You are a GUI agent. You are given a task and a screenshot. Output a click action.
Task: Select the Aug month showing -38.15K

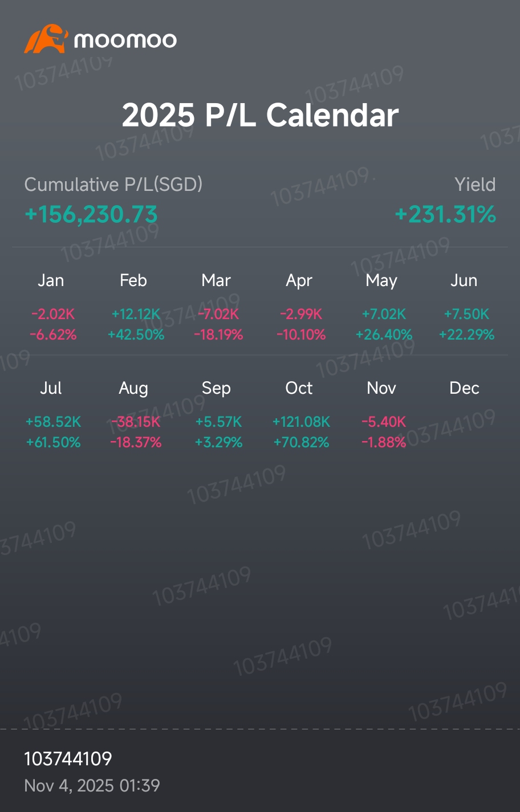(136, 414)
